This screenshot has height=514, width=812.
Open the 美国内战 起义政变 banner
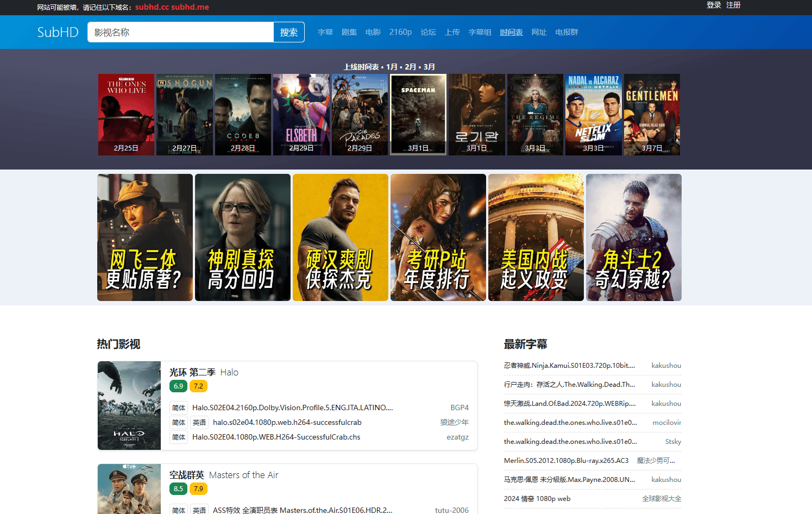point(536,237)
